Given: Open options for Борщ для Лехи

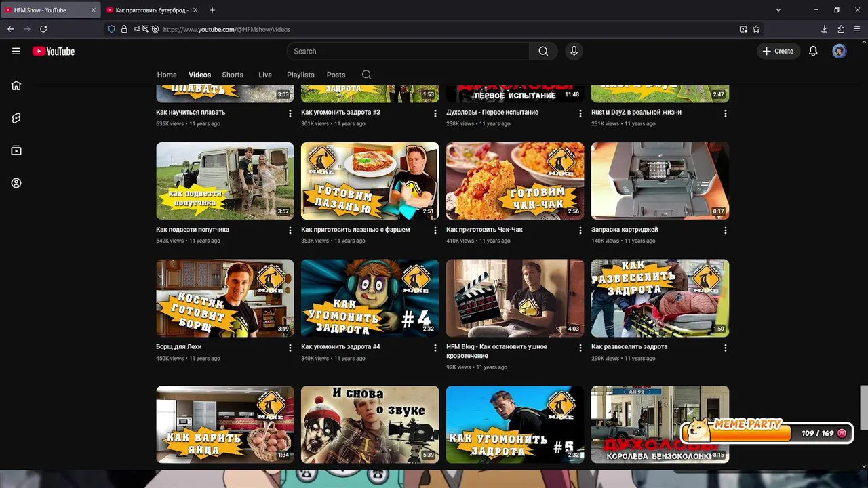Looking at the screenshot, I should tap(290, 348).
